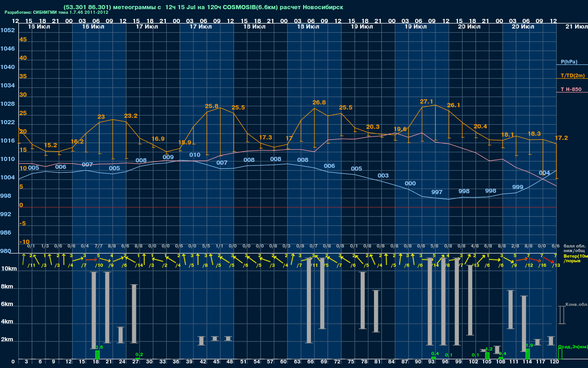Click the minimum pressure label 997
Viewport: 588px width, 368px height.
[x=437, y=192]
